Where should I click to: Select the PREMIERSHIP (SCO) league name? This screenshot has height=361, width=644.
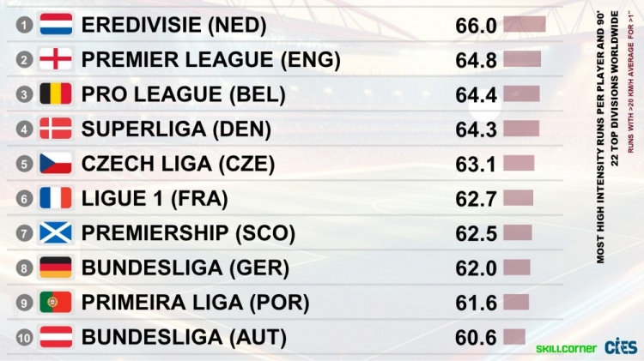[x=188, y=233]
